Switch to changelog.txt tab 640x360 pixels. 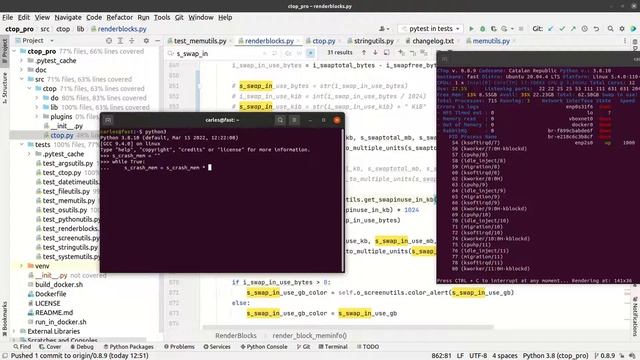pyautogui.click(x=432, y=41)
